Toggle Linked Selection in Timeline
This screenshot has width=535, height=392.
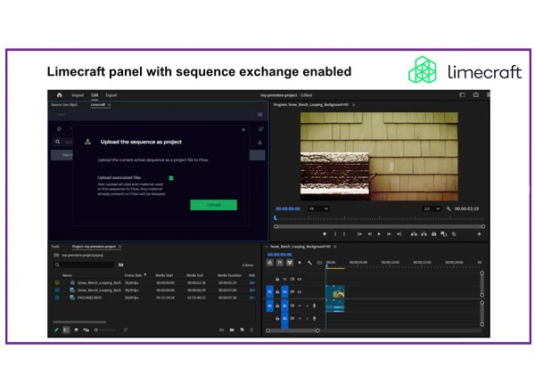tap(290, 263)
